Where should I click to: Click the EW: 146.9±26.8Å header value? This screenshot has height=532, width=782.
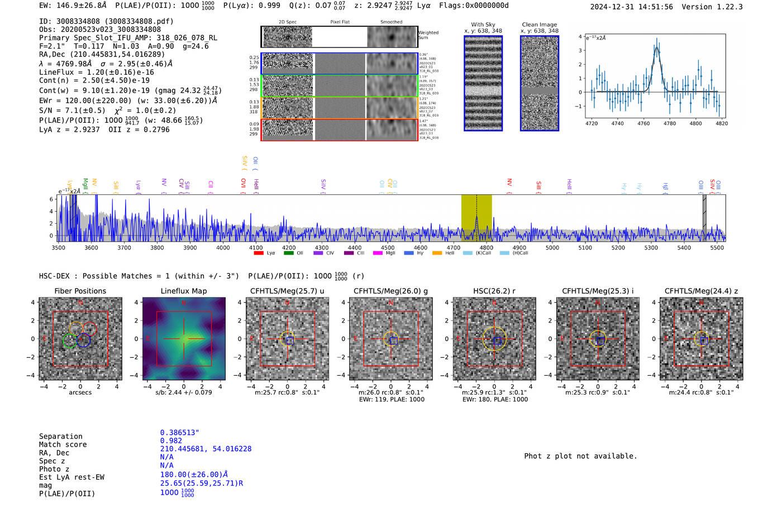(73, 6)
